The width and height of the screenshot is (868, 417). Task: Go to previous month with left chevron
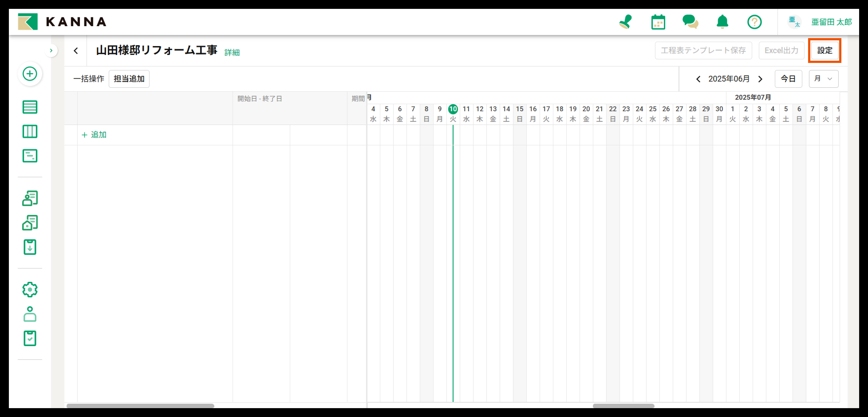pyautogui.click(x=698, y=79)
